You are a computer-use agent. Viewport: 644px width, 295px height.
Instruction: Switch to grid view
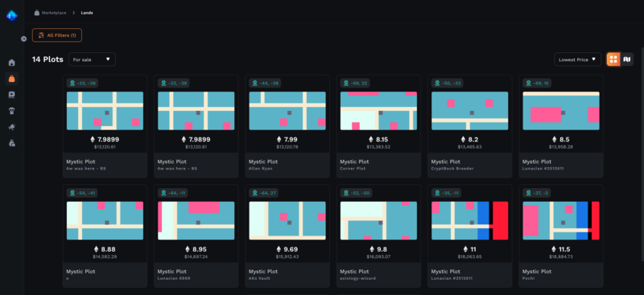click(x=613, y=59)
